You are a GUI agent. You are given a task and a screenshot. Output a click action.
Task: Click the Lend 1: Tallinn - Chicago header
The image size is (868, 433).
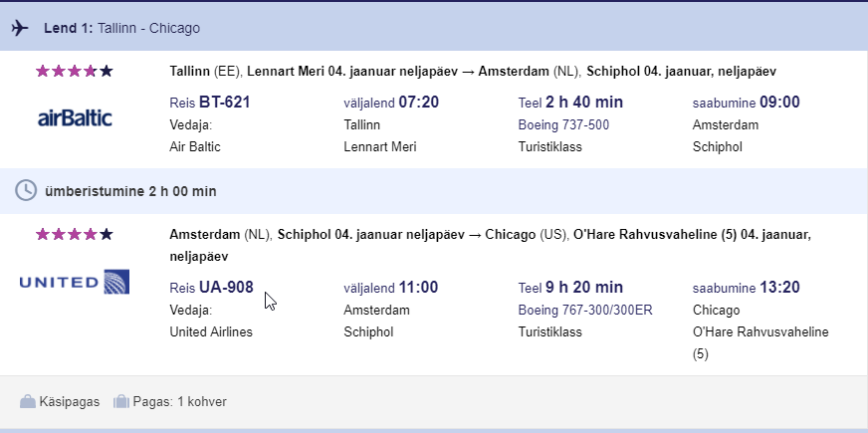[121, 28]
